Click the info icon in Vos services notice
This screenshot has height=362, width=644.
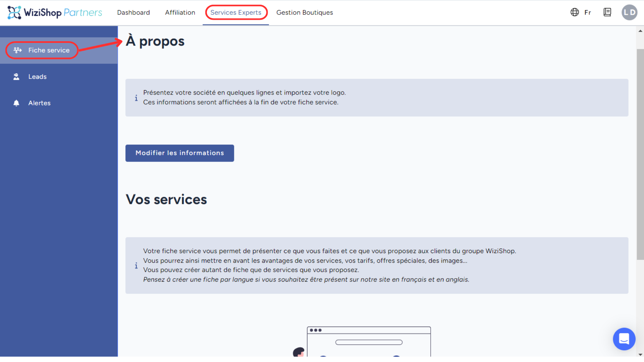pyautogui.click(x=136, y=265)
